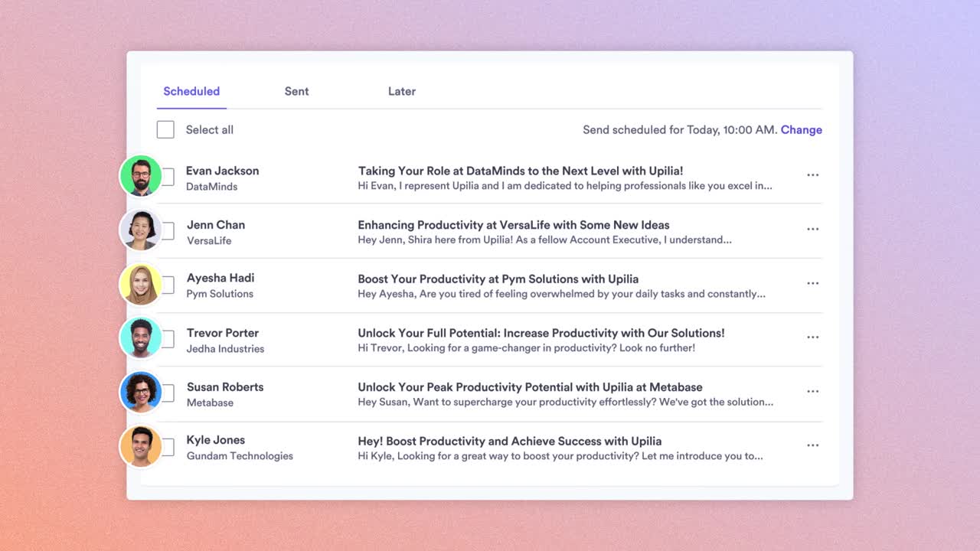Screen dimensions: 980x551
Task: Open the Later tab
Action: coord(401,91)
